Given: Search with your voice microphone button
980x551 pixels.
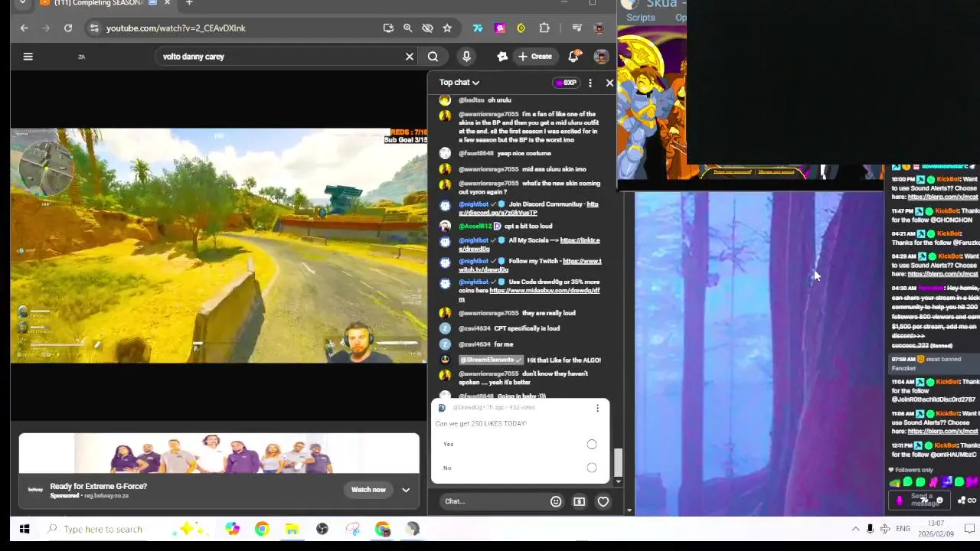Looking at the screenshot, I should pos(466,56).
